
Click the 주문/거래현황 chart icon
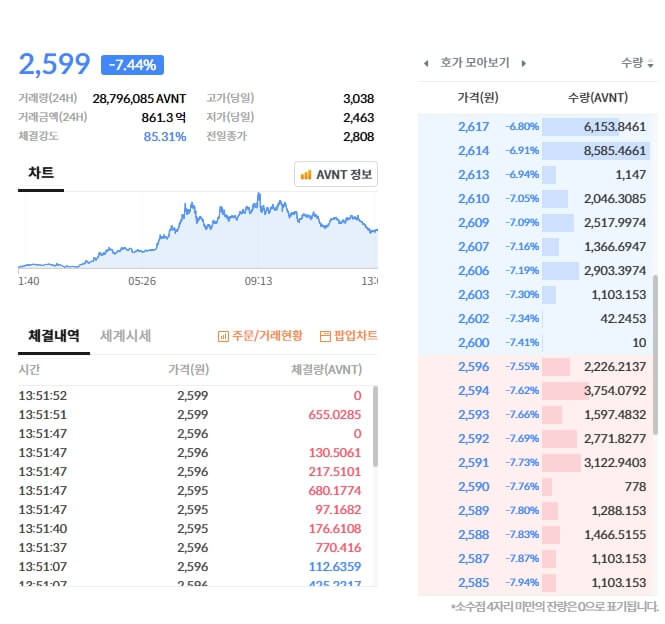(x=223, y=336)
